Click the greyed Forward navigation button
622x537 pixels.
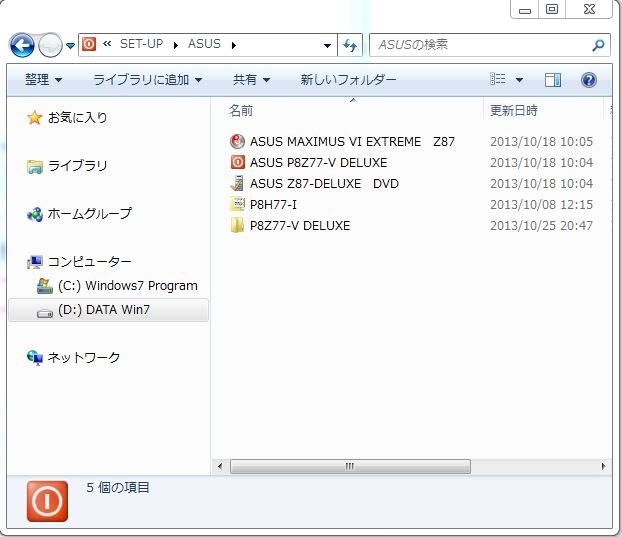[x=50, y=45]
